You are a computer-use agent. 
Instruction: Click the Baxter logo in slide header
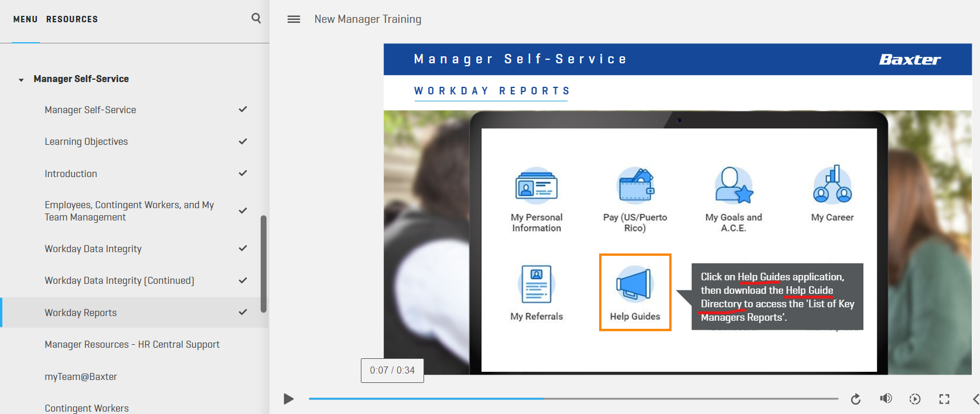tap(910, 59)
